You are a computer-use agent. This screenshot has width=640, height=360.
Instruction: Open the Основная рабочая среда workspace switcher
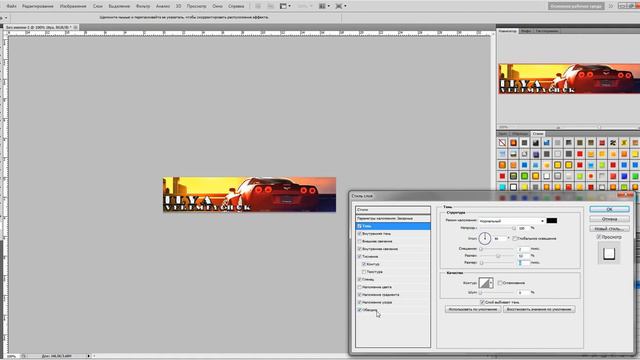[576, 6]
